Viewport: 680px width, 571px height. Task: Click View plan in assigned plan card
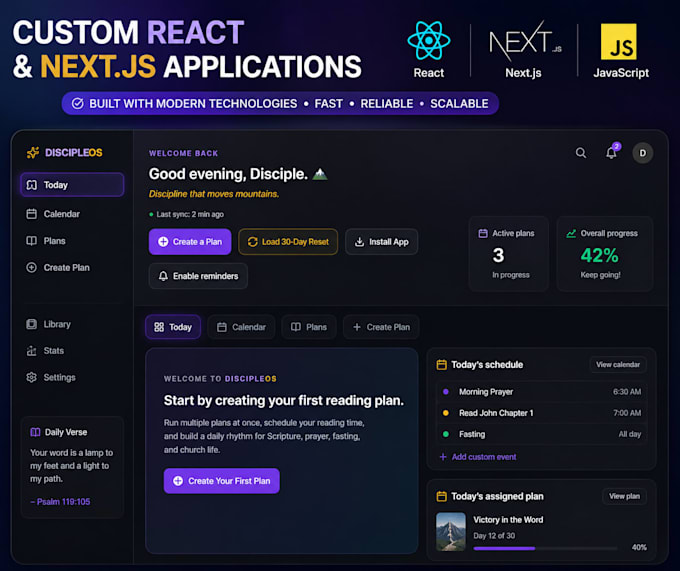624,496
